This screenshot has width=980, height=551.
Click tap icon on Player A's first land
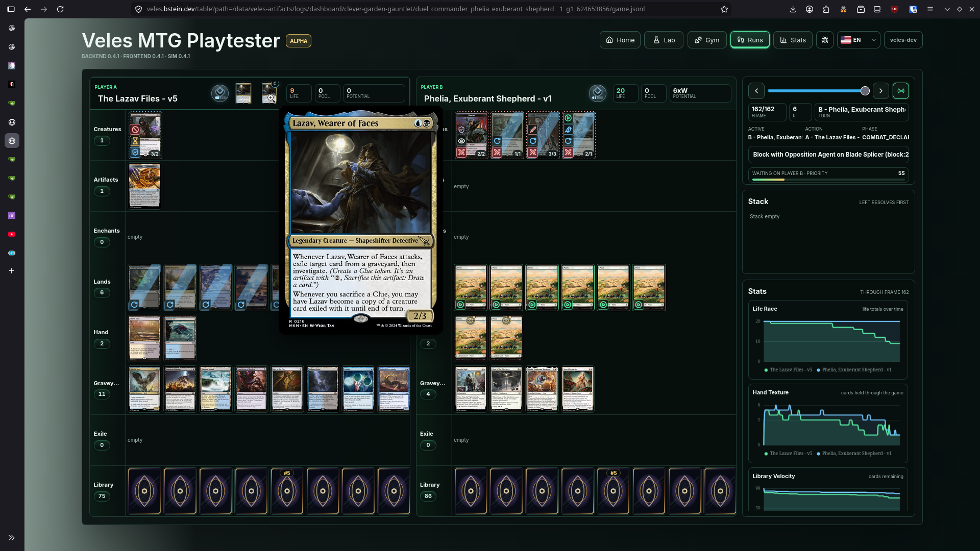pyautogui.click(x=134, y=305)
